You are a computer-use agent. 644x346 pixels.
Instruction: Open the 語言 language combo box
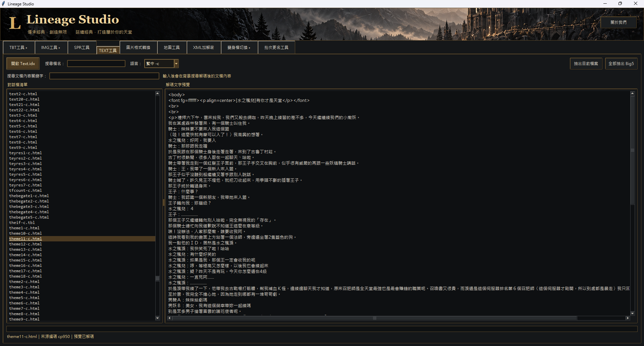pyautogui.click(x=161, y=64)
